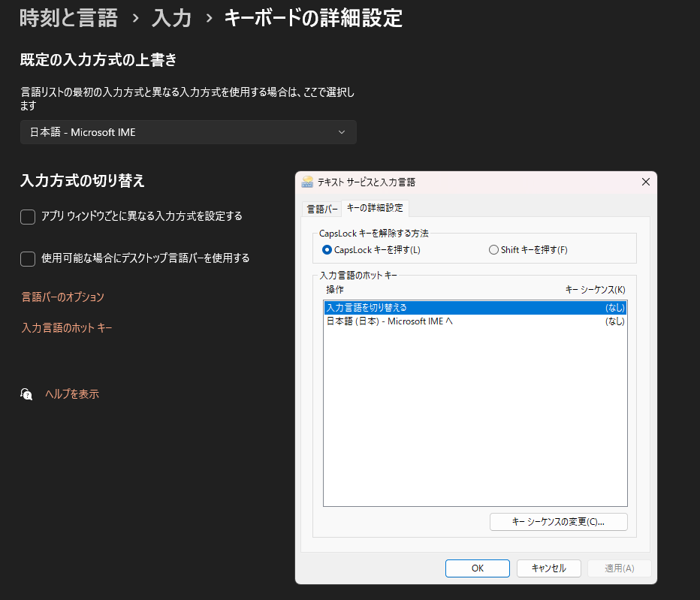The height and width of the screenshot is (600, 700).
Task: Toggle the デスクトップ言語バーを使用する checkbox
Action: 28,258
